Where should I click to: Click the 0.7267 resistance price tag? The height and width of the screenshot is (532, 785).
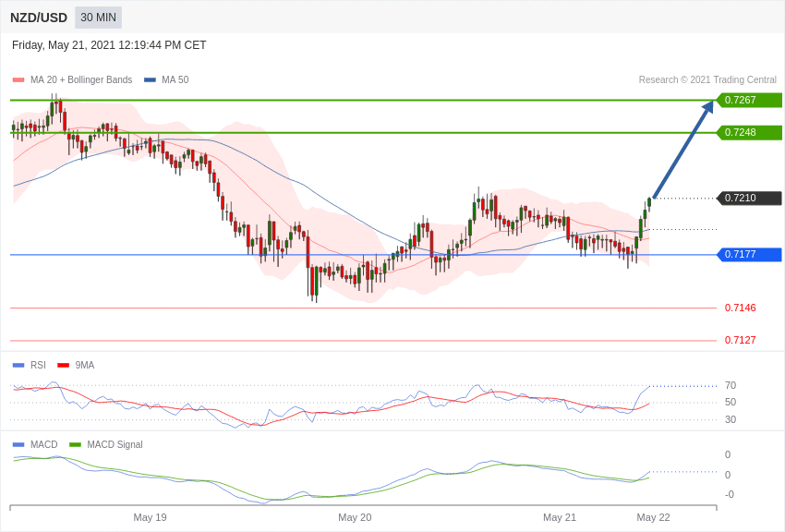pyautogui.click(x=750, y=100)
